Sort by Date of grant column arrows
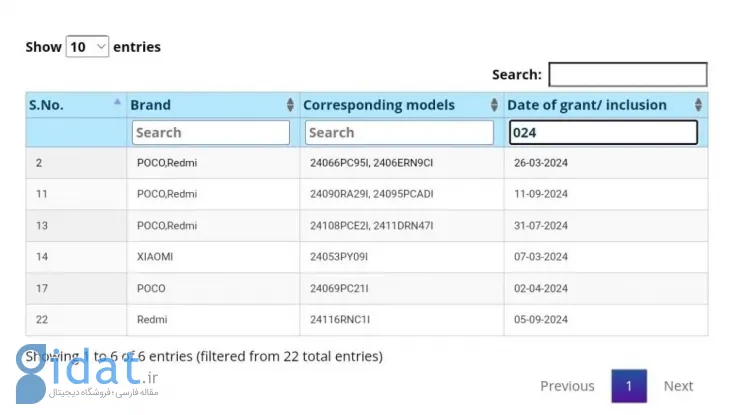This screenshot has height=415, width=740. click(x=698, y=105)
